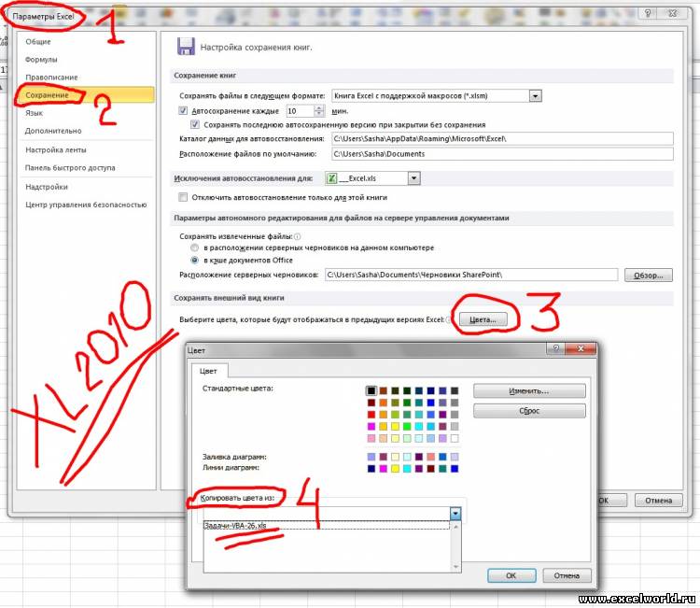Pick the cyan swatch in chart lines
700x608 pixels.
[407, 469]
